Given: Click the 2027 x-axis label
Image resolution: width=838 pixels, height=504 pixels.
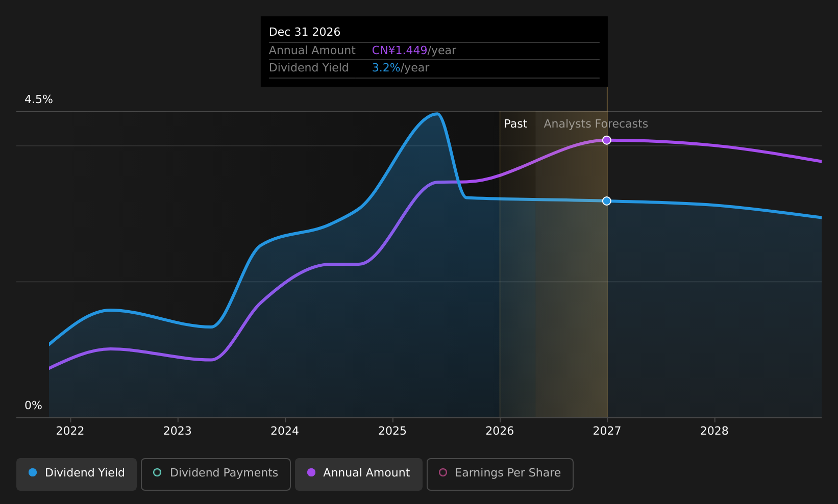Looking at the screenshot, I should click(x=607, y=431).
